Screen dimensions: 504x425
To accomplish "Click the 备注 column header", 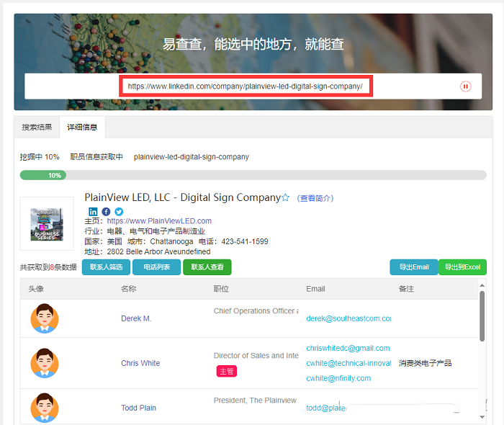I will click(406, 289).
